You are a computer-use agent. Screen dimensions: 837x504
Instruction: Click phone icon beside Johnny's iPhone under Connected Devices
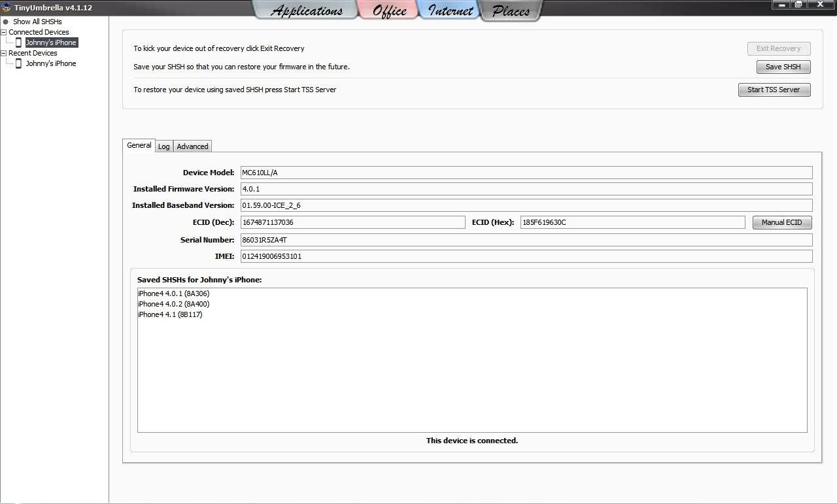[x=18, y=42]
